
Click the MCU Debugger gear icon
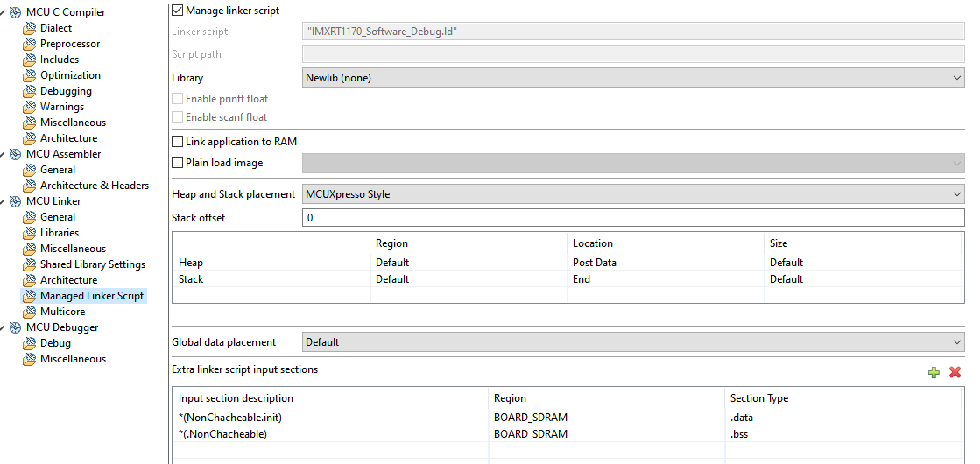point(15,327)
